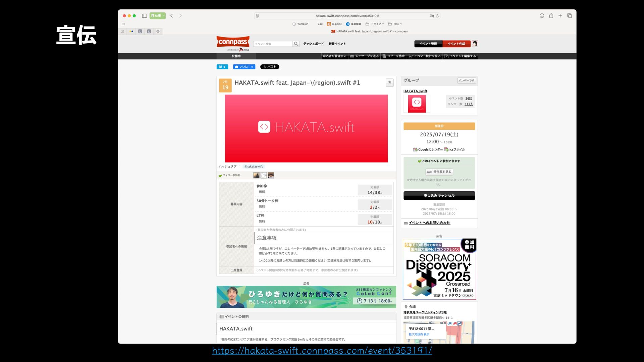644x362 pixels.
Task: Show Safari downloads
Action: pos(542,16)
